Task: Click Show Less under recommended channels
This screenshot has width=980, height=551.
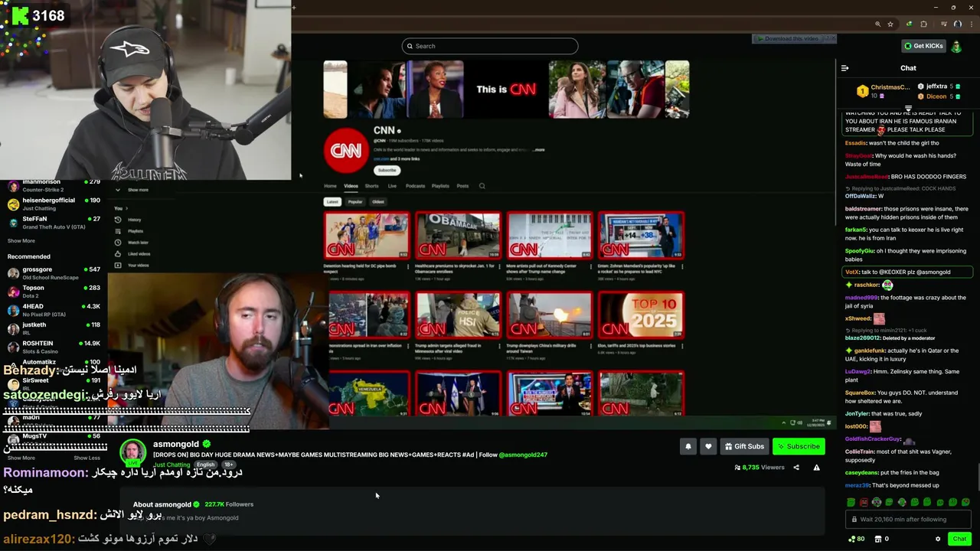Action: (x=87, y=458)
